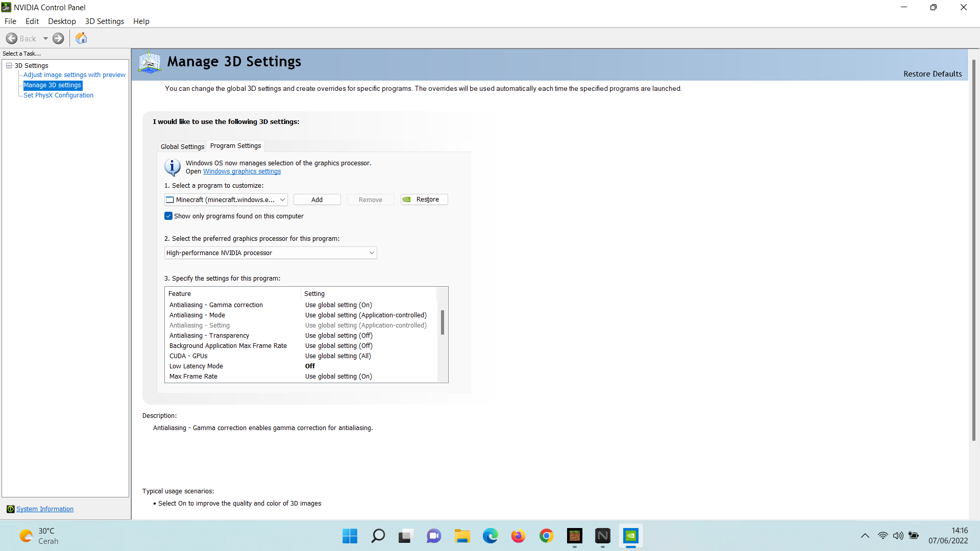Open the back history dropdown arrow
This screenshot has width=980, height=551.
click(45, 38)
